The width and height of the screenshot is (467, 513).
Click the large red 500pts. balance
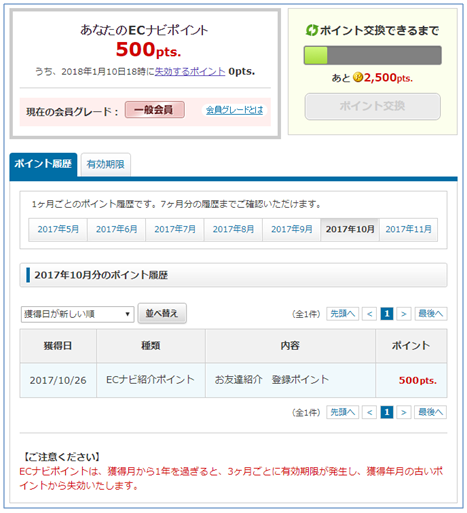(148, 50)
